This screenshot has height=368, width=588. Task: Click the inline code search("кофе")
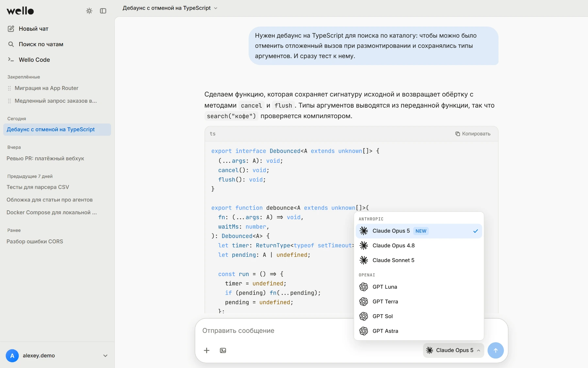click(231, 116)
